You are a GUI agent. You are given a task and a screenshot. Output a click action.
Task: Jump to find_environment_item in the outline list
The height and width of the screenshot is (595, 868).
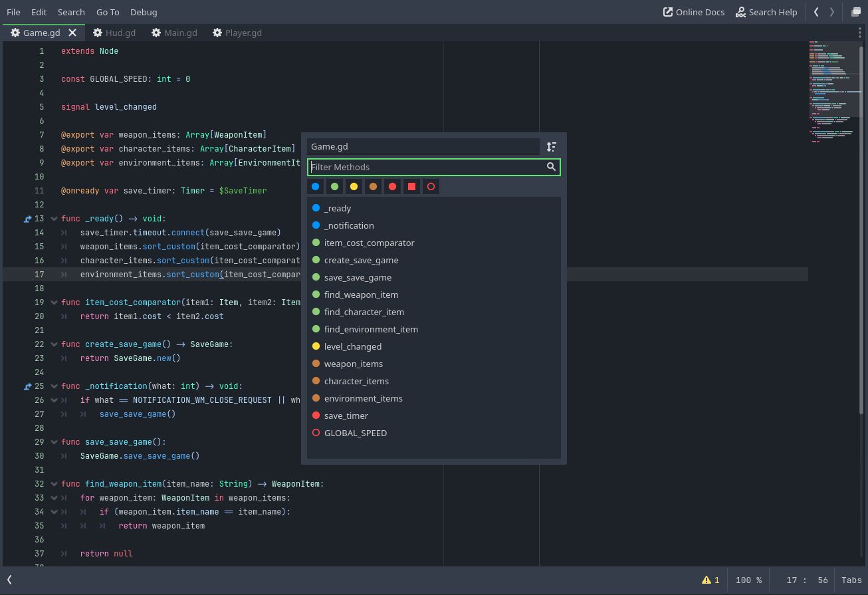click(371, 329)
